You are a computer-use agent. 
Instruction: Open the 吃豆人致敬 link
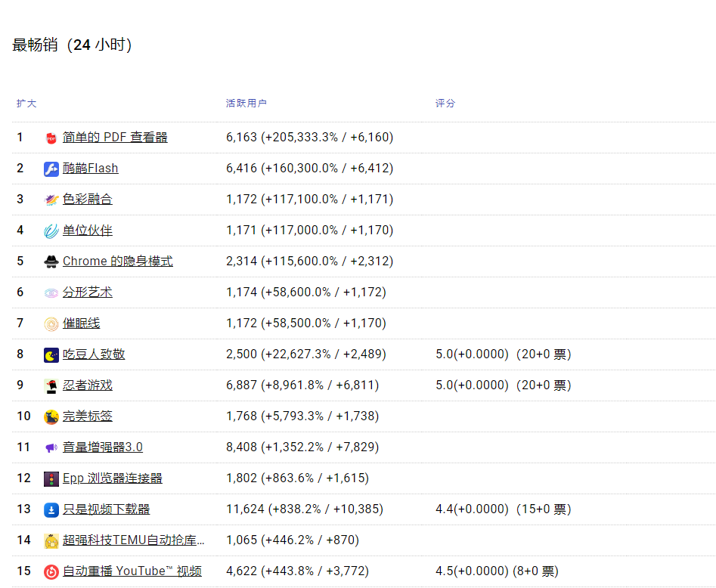[94, 354]
